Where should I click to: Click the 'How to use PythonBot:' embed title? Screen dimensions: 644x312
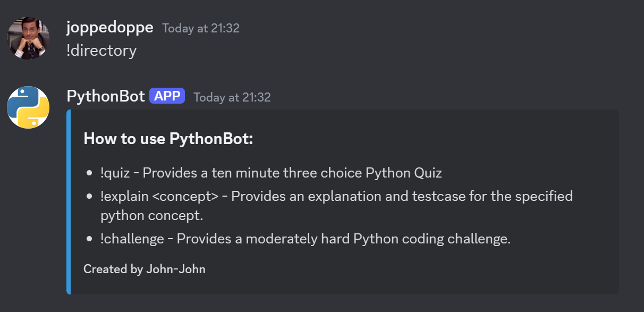coord(168,139)
